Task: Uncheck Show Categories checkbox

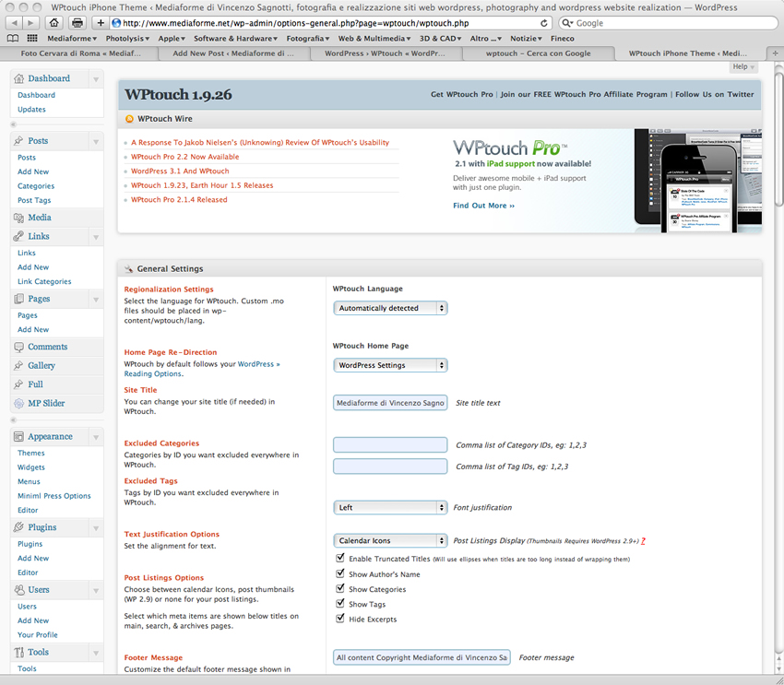Action: click(x=340, y=588)
